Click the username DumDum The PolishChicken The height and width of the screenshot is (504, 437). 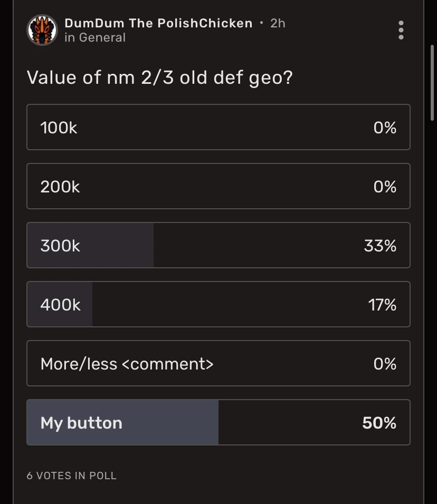pos(157,23)
